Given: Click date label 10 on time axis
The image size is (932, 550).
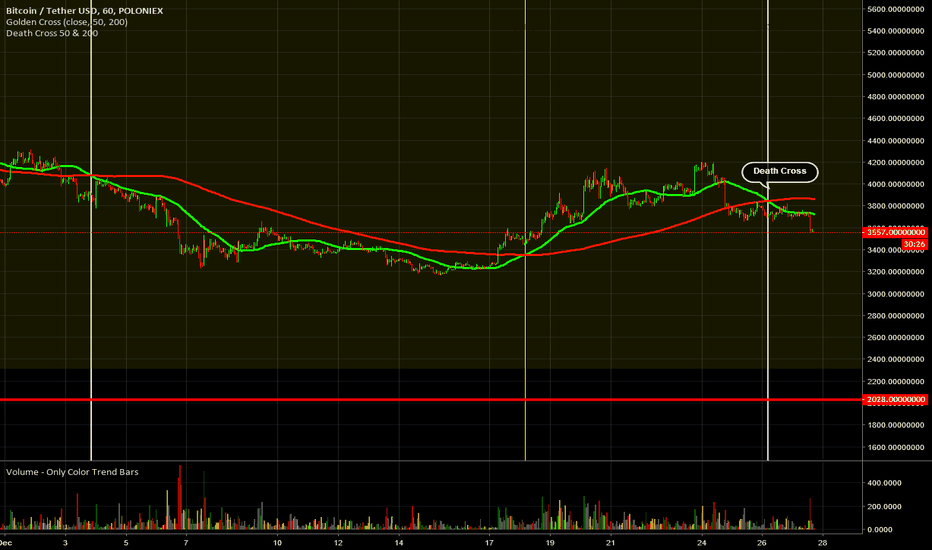Looking at the screenshot, I should click(x=277, y=542).
